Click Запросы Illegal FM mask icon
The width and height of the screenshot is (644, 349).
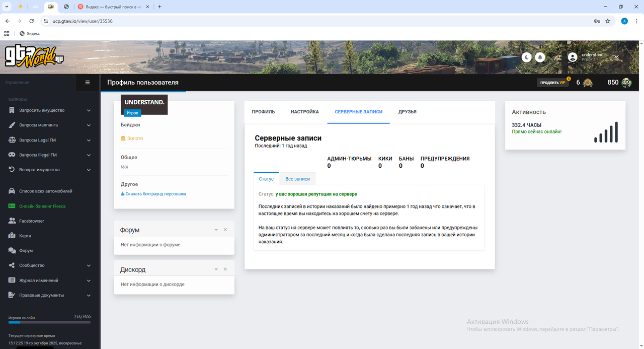[12, 155]
